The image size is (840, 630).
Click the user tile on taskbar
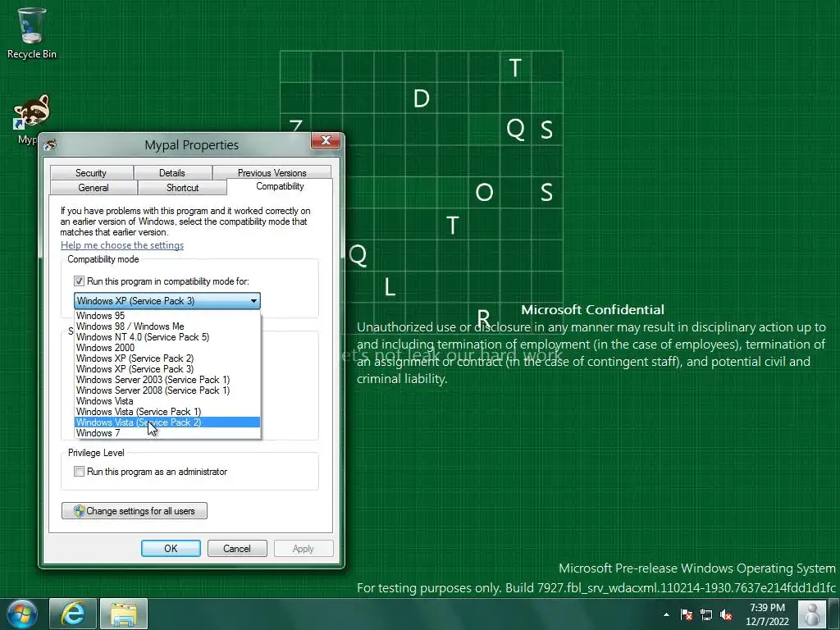[x=811, y=614]
